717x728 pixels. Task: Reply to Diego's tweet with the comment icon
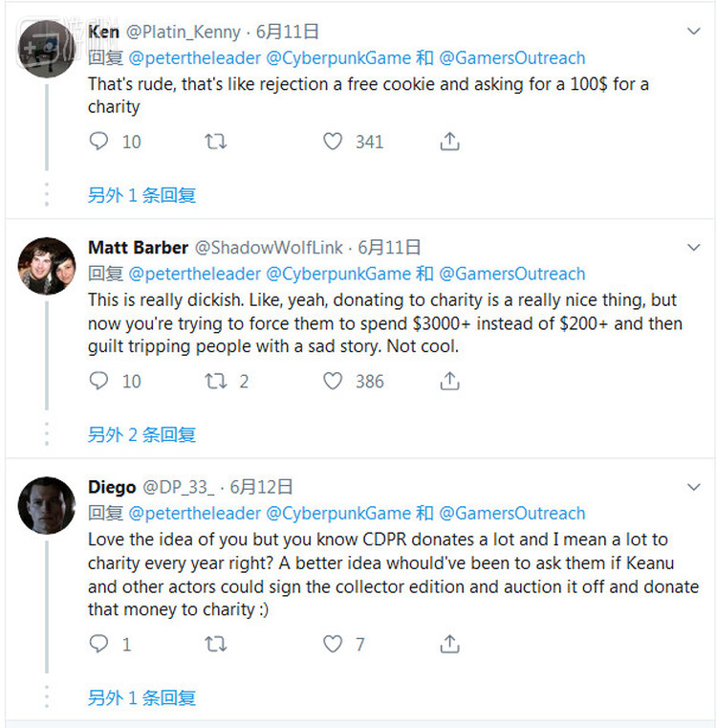pos(98,644)
